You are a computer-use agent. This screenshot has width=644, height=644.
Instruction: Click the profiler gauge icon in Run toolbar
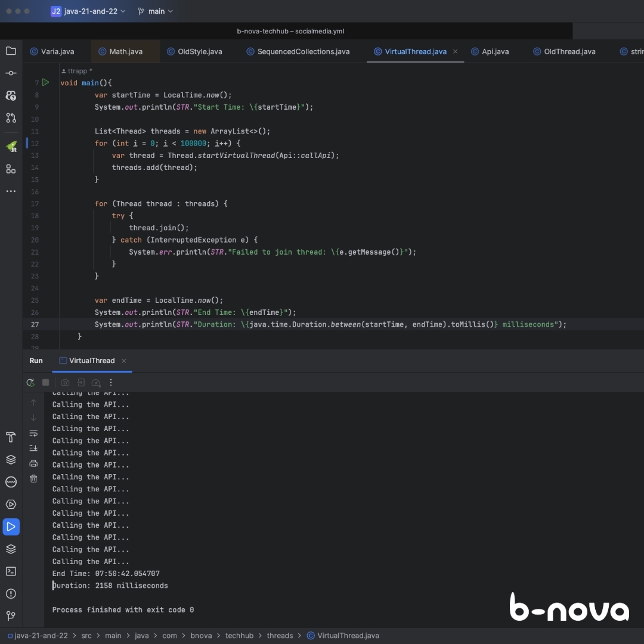[x=95, y=382]
